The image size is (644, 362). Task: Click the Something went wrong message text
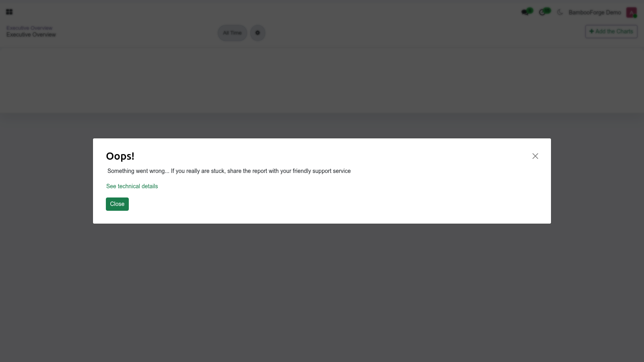pos(229,171)
